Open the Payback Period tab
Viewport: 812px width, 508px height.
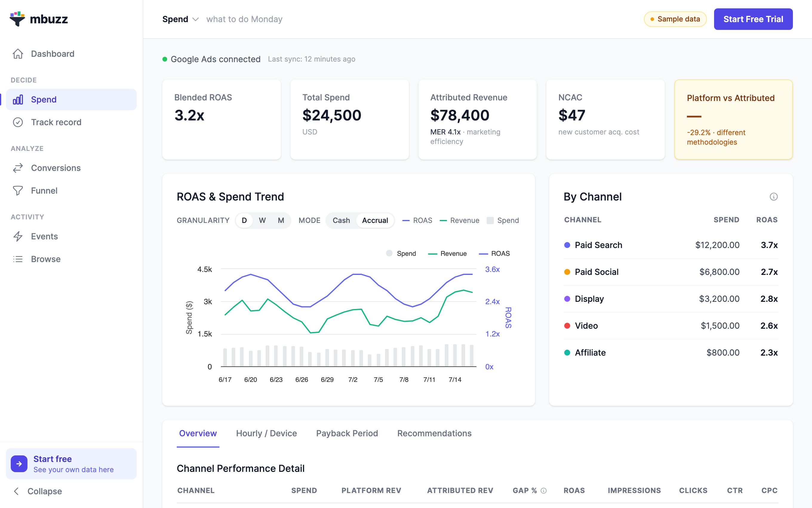(x=347, y=433)
